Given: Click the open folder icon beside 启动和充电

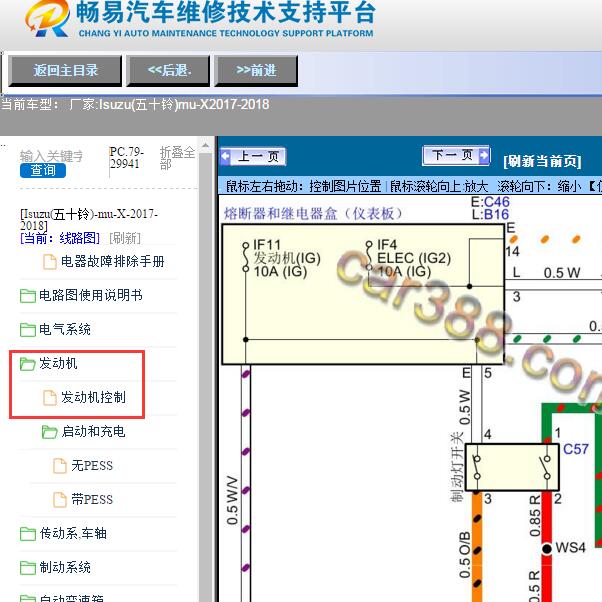Looking at the screenshot, I should point(50,432).
